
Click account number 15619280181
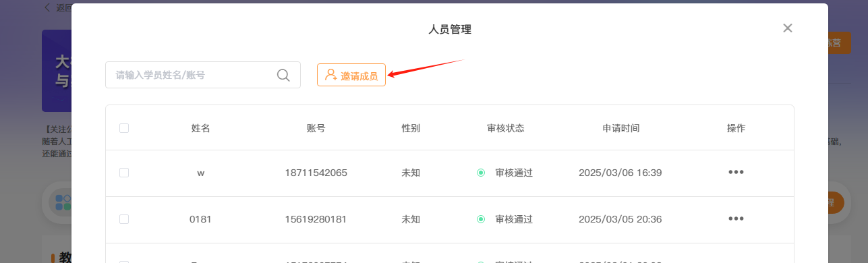tap(316, 219)
